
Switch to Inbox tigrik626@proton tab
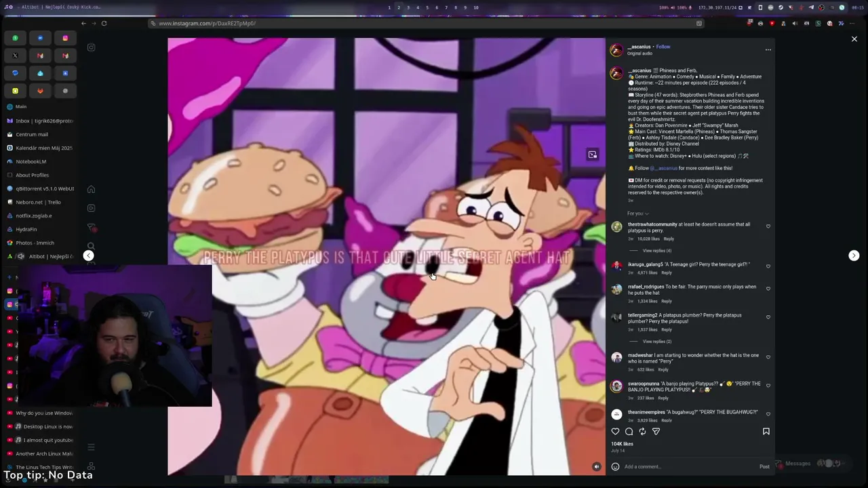coord(39,121)
